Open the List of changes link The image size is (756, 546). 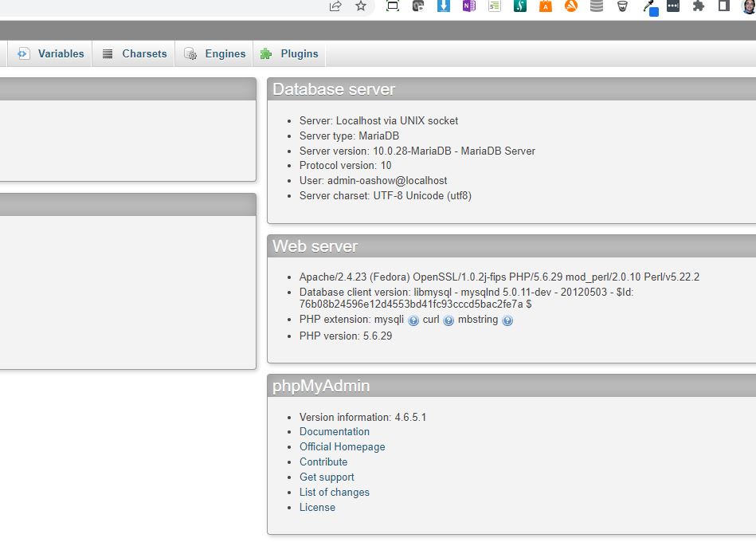pos(334,492)
